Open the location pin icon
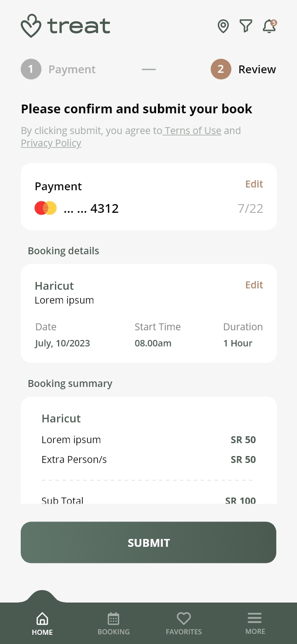 tap(223, 26)
